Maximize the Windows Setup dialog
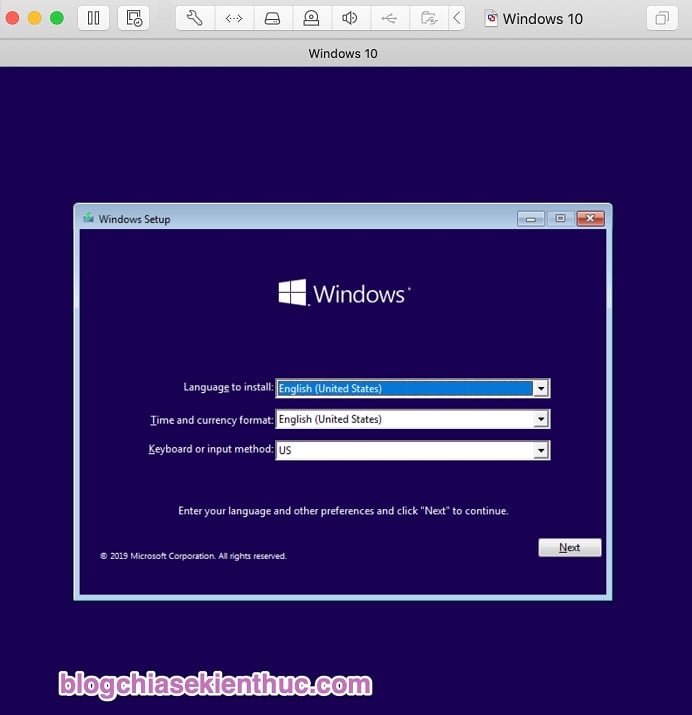Screen dimensions: 692x715 click(x=560, y=219)
